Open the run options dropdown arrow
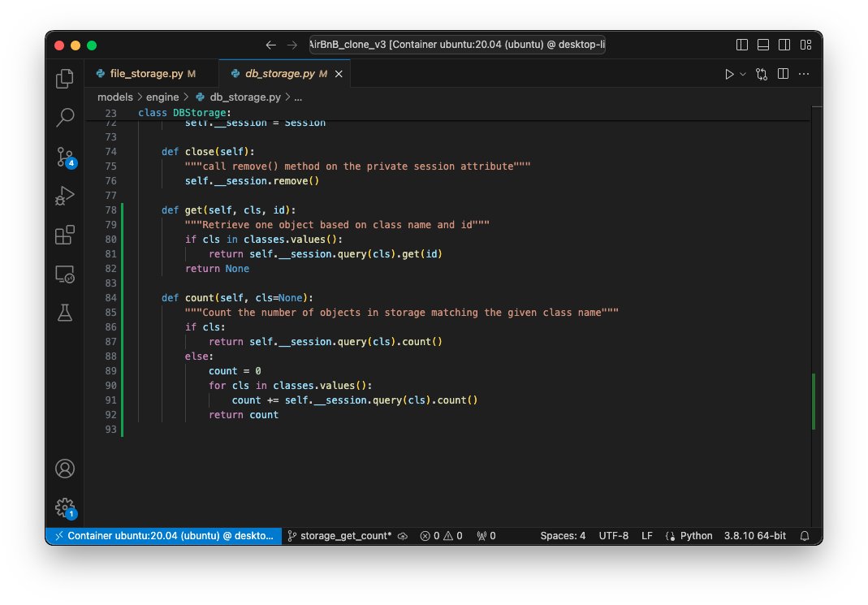This screenshot has width=868, height=605. tap(743, 74)
